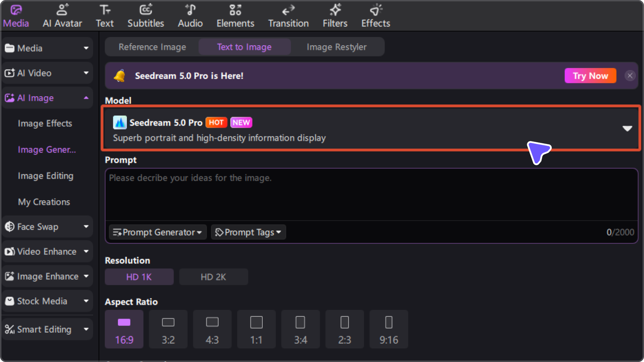
Task: Click the Smart Editing scissors icon
Action: [x=9, y=329]
